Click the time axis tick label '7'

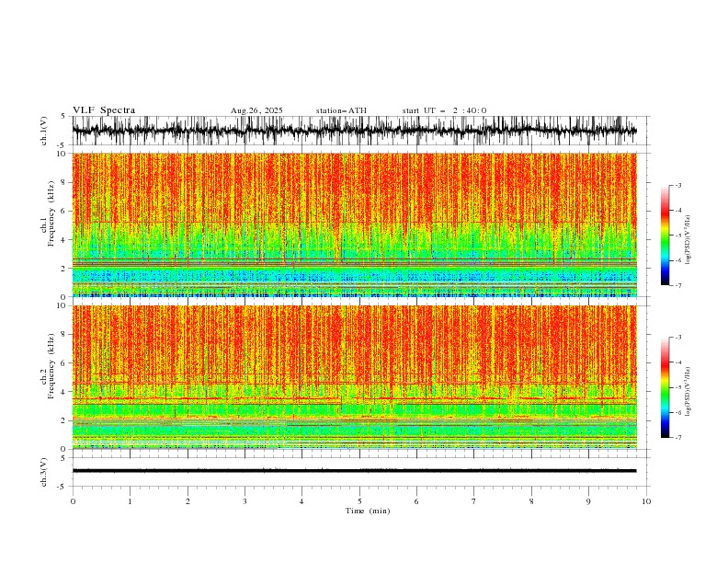coord(474,501)
